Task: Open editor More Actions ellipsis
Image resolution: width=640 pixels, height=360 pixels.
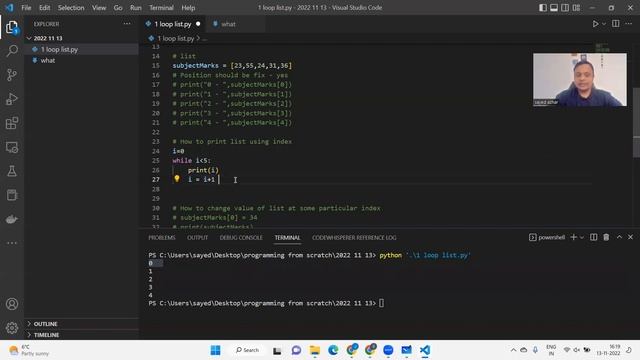Action: pyautogui.click(x=629, y=24)
